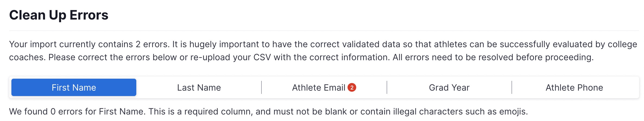Click the separator between Grad Year and Athlete Phone

[512, 87]
